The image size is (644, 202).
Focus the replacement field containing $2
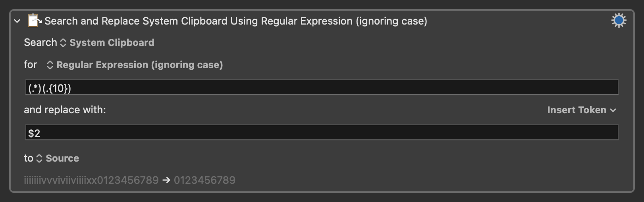pyautogui.click(x=322, y=133)
